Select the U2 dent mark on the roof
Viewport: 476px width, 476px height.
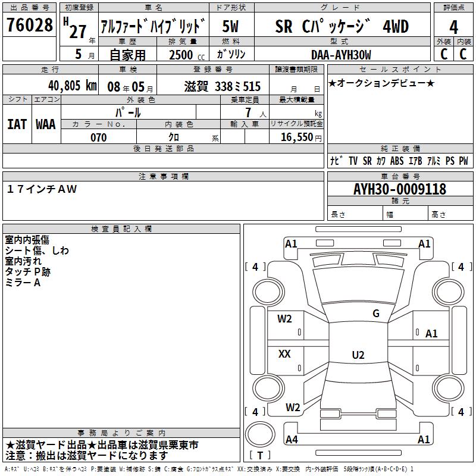358,355
